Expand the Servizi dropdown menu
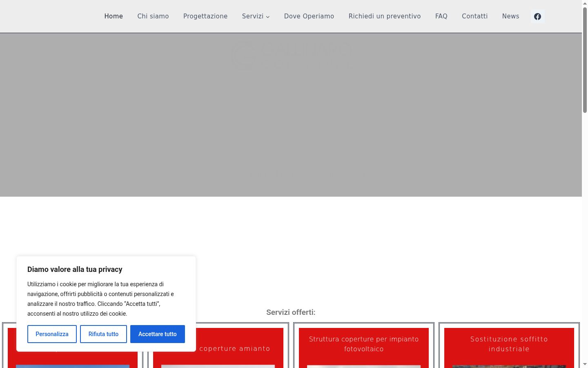The width and height of the screenshot is (588, 368). pos(256,16)
